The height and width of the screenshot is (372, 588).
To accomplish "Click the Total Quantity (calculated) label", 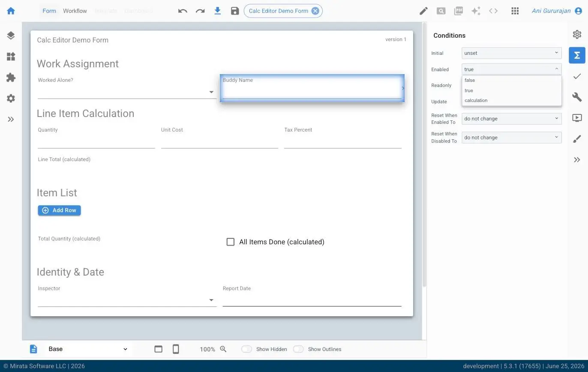I will click(x=69, y=239).
